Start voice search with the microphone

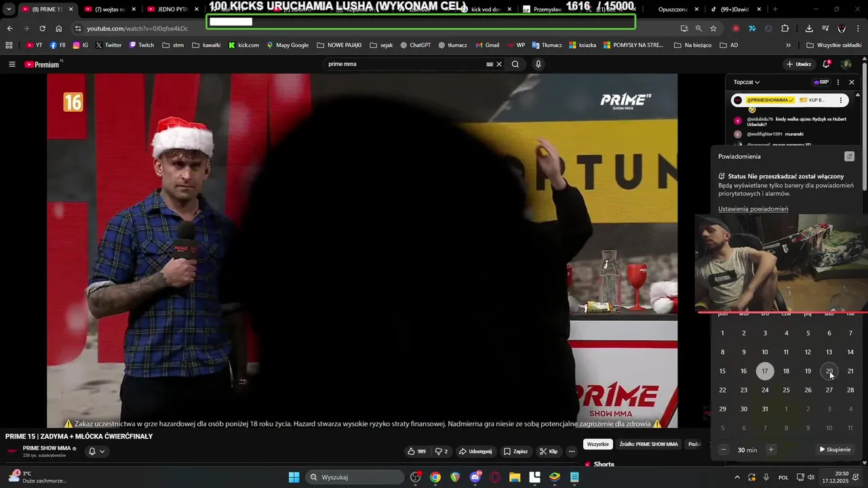pos(538,64)
